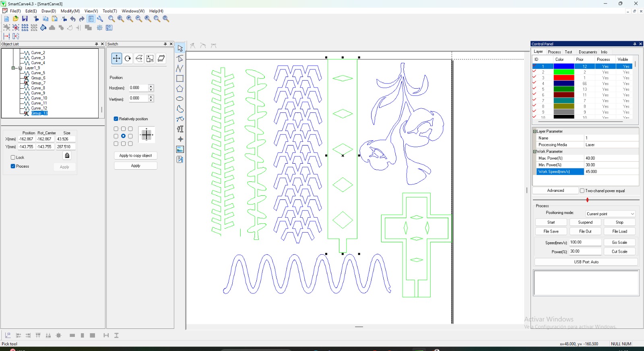The image size is (644, 351).
Task: Choose the polygon drawing tool
Action: pos(180,89)
